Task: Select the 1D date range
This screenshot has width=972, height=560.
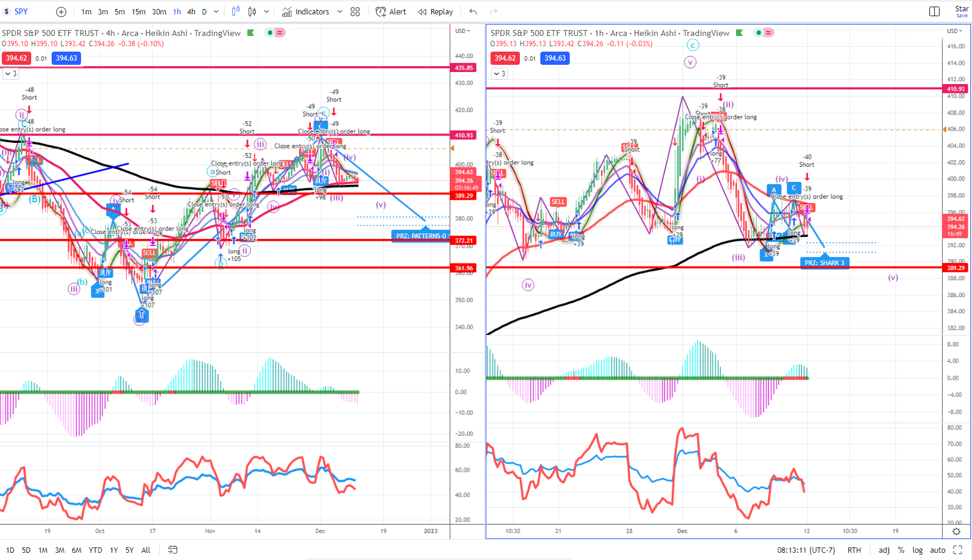Action: coord(10,550)
